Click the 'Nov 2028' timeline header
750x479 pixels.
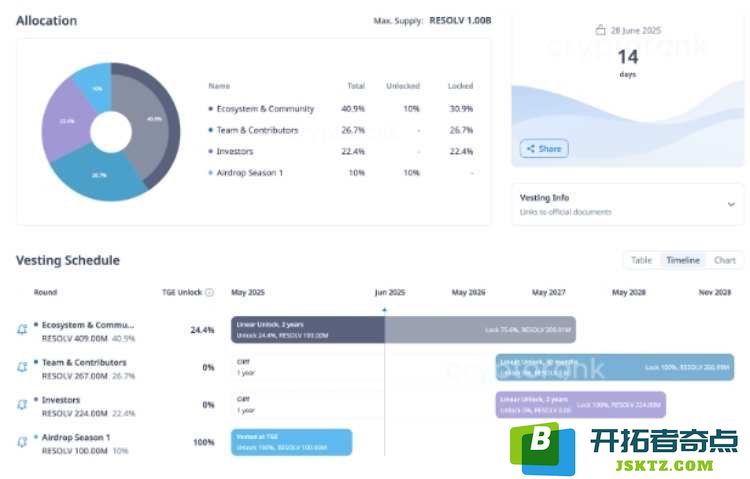[x=715, y=292]
